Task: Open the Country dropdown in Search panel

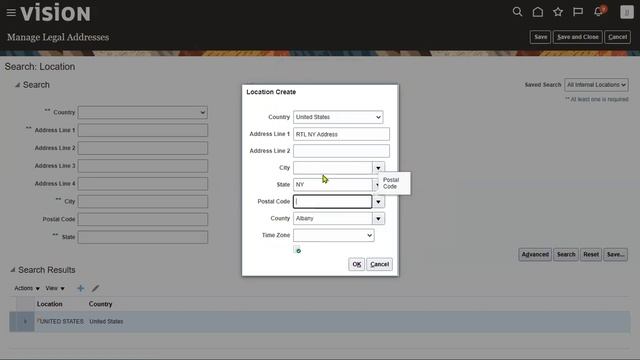Action: (x=142, y=112)
